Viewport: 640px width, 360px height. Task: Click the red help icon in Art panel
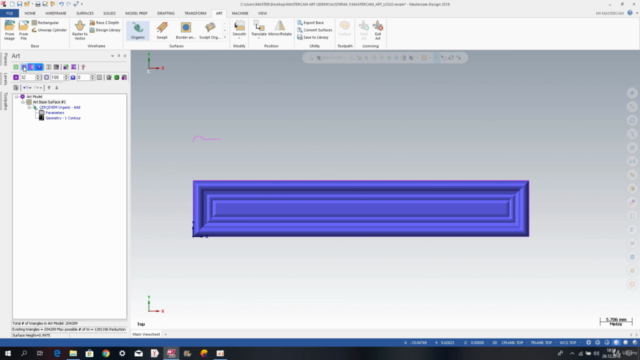83,67
